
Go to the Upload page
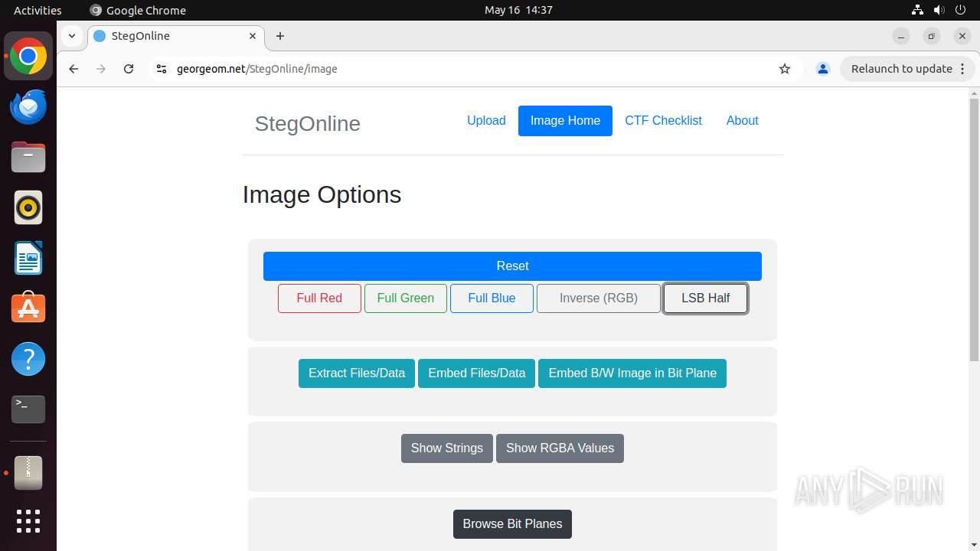[486, 121]
